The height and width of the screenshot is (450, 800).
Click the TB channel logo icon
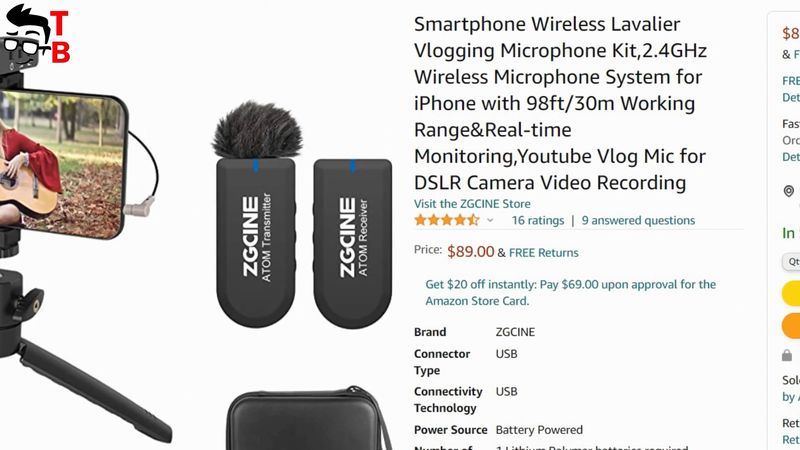pyautogui.click(x=36, y=35)
